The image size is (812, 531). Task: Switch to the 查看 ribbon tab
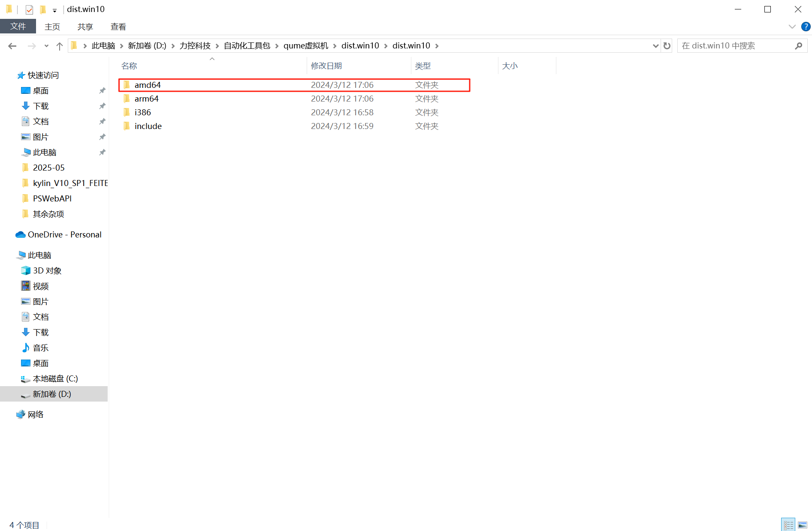click(118, 26)
